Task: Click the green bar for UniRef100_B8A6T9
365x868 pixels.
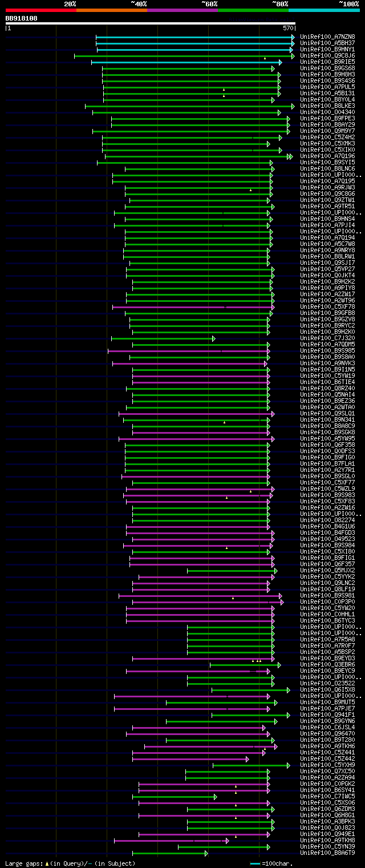Action: coord(170,853)
